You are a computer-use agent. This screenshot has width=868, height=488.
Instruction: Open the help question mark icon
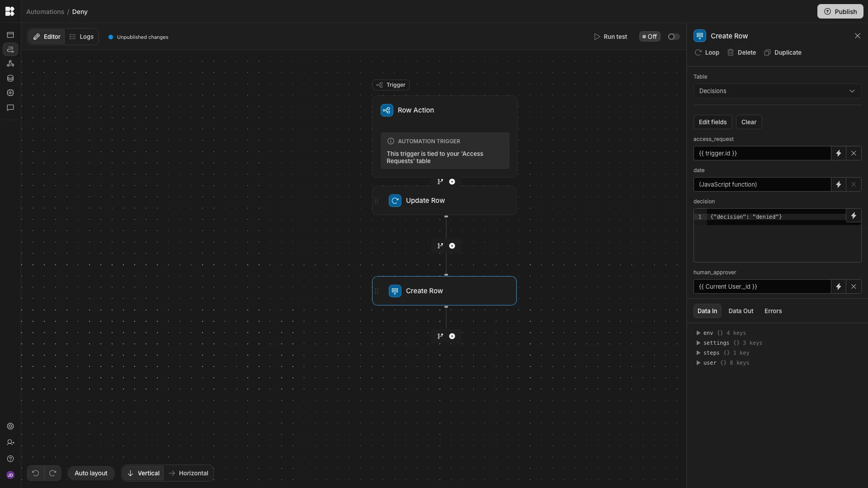10,459
